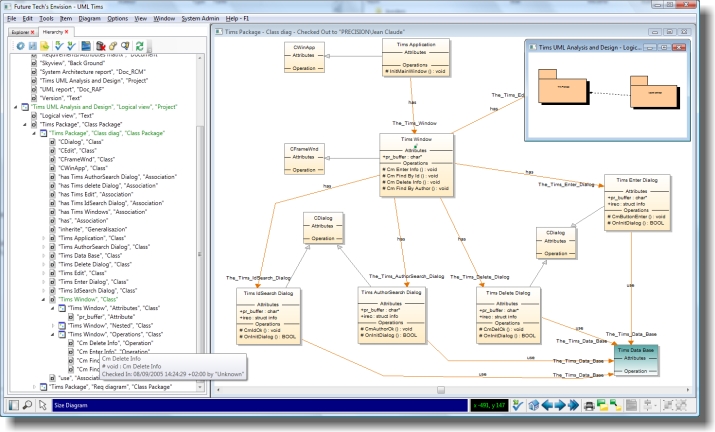The height and width of the screenshot is (432, 715).
Task: Select the Tims Data Base class box
Action: click(x=636, y=360)
